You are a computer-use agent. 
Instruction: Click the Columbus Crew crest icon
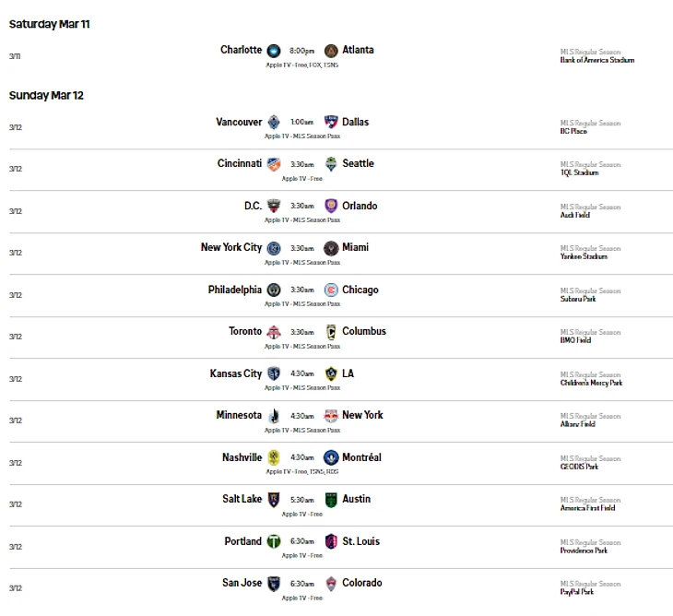click(x=331, y=332)
